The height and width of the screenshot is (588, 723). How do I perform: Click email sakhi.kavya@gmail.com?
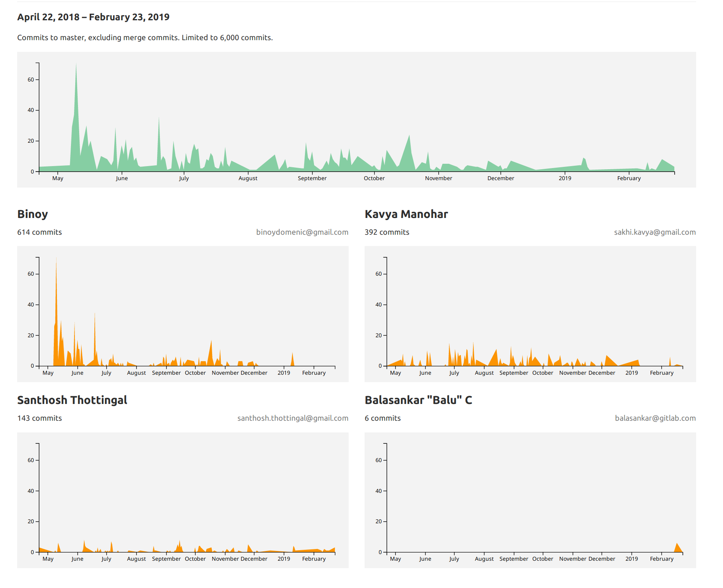655,232
